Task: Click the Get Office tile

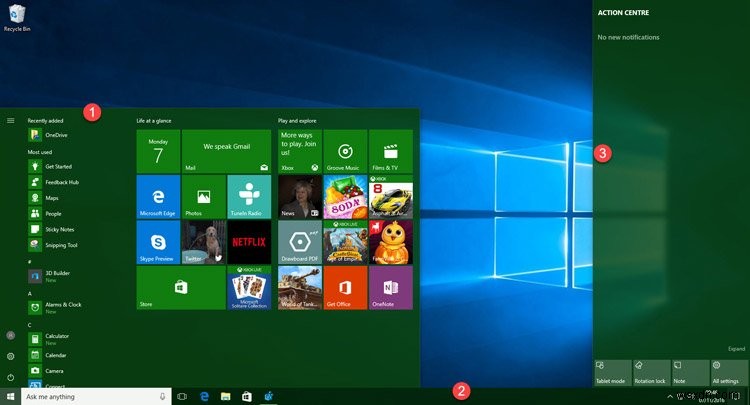Action: [345, 287]
